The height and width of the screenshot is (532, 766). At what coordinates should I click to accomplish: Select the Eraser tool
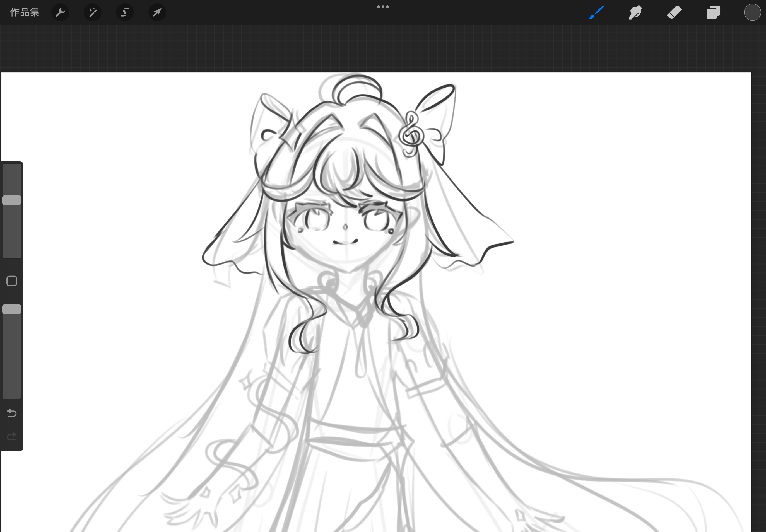click(674, 12)
